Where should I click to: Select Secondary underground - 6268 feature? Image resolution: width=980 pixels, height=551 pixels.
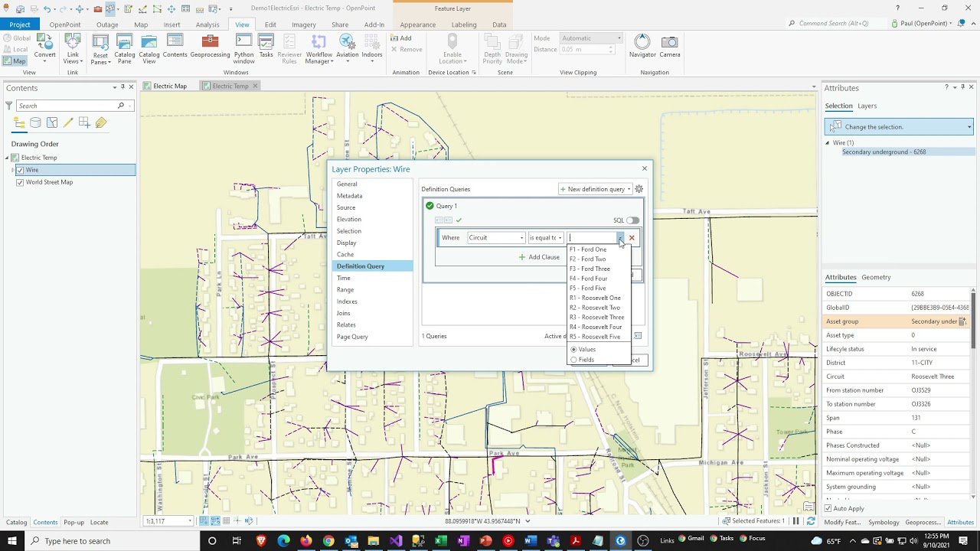tap(884, 152)
